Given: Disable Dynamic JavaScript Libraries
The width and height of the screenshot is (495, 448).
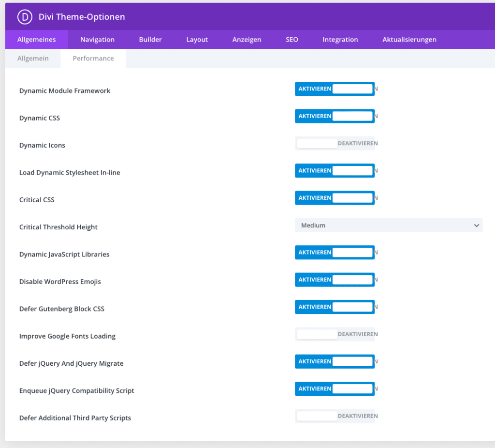Looking at the screenshot, I should tap(335, 252).
